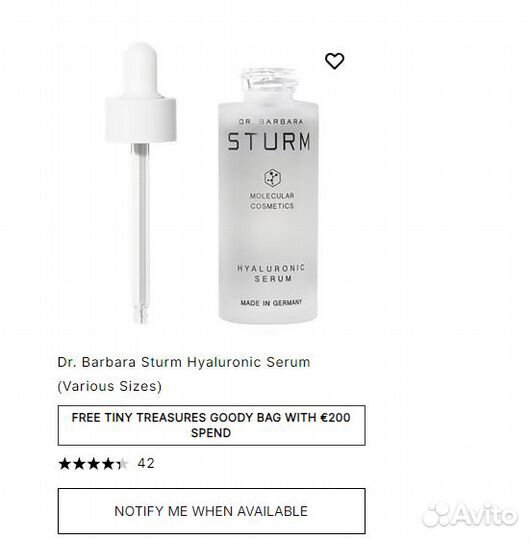This screenshot has height=540, width=529.
Task: Click the Made in Germany text on bottle
Action: point(271,303)
